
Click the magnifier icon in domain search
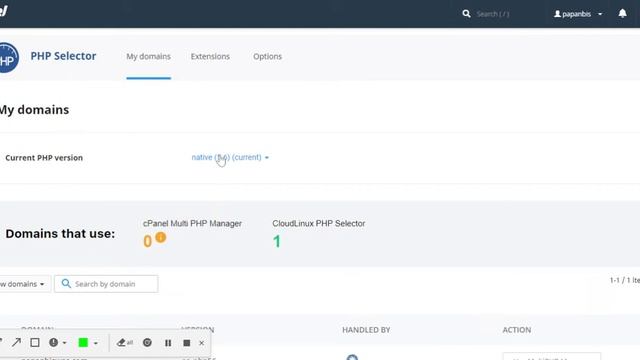66,283
